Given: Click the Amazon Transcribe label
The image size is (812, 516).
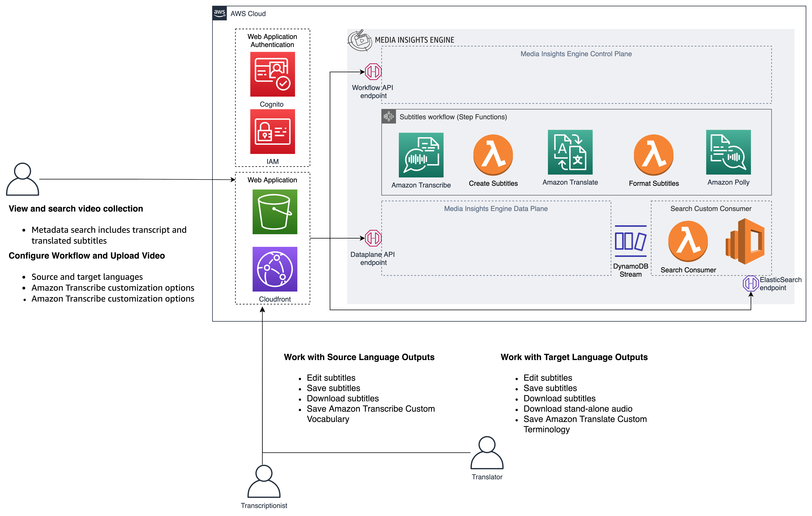Looking at the screenshot, I should pos(421,185).
